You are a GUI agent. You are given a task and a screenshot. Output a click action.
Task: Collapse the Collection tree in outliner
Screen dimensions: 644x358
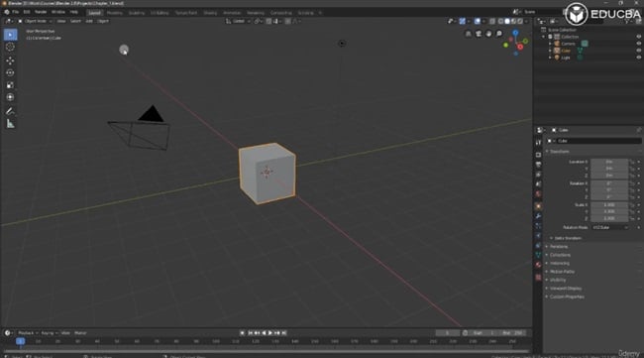[x=544, y=37]
